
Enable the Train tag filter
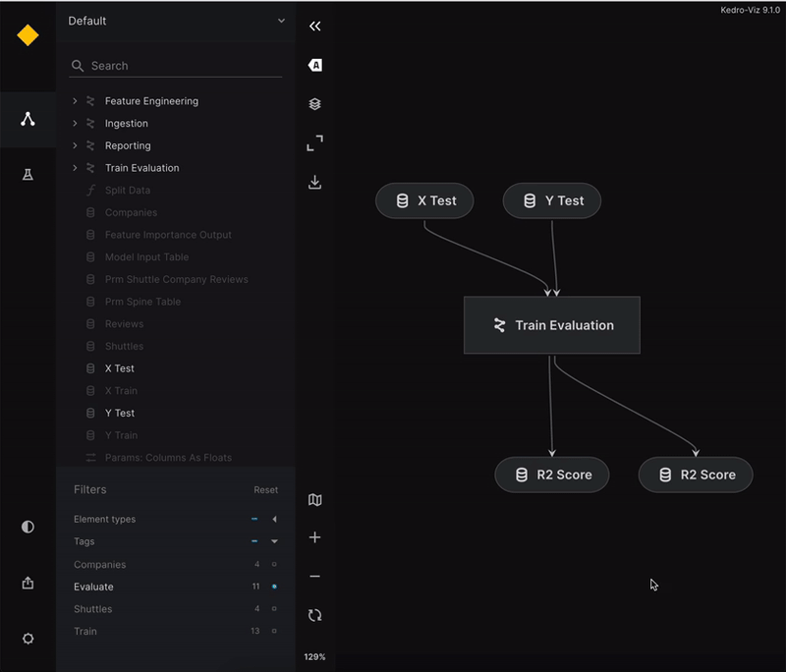[274, 631]
